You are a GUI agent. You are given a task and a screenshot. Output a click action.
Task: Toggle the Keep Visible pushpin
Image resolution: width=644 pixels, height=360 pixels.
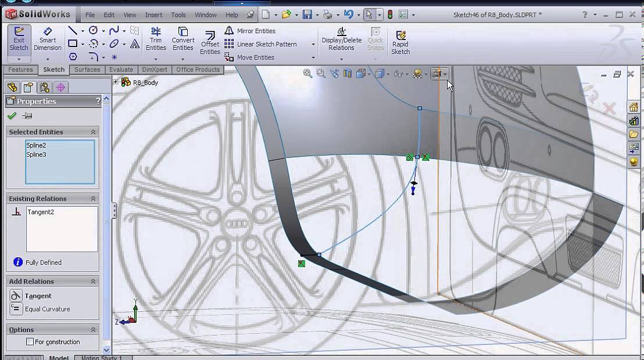tap(27, 116)
